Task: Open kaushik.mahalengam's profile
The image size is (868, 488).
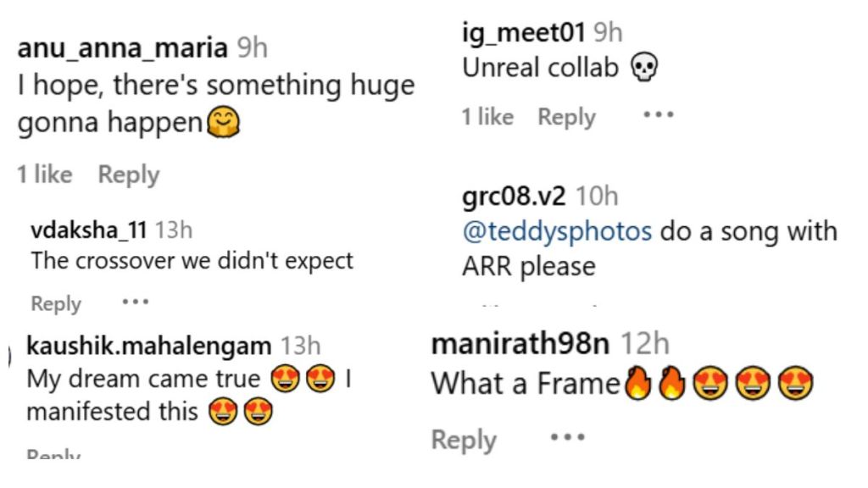Action: point(149,347)
